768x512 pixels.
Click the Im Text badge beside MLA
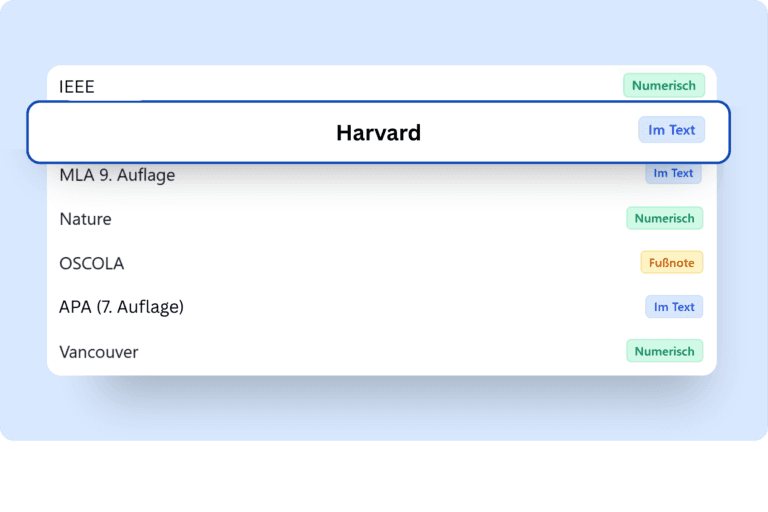673,173
